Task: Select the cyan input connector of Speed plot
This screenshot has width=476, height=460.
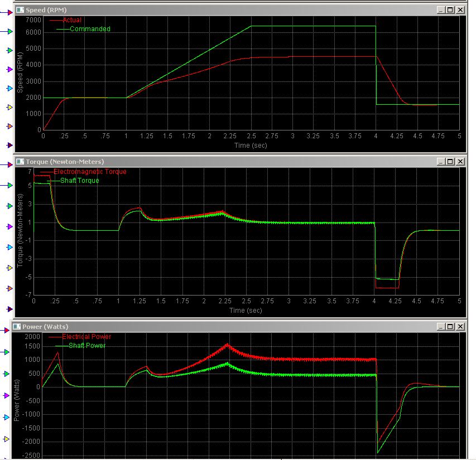Action: click(9, 88)
